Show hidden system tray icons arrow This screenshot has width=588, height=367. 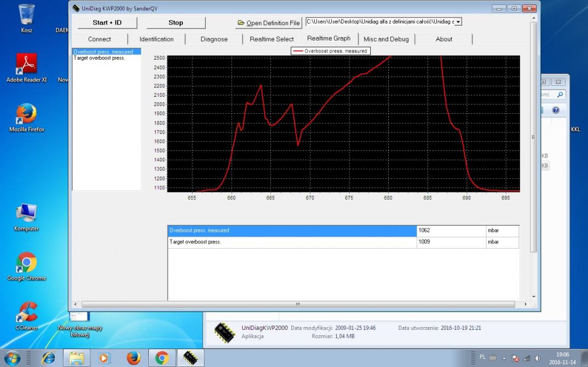(x=504, y=358)
